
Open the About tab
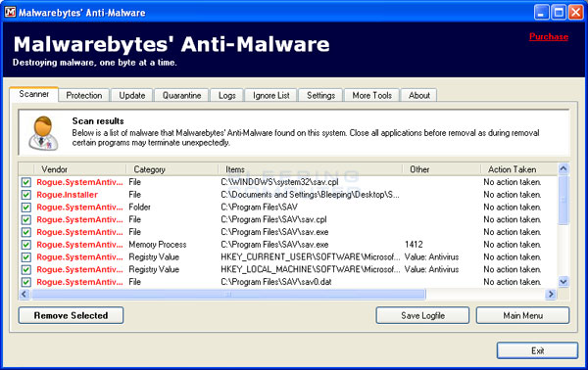(x=419, y=96)
